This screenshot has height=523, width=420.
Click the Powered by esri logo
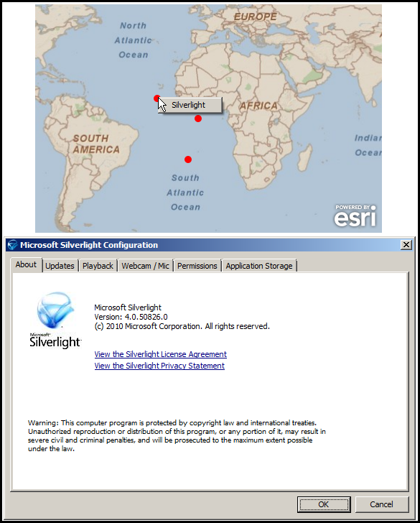coord(355,216)
